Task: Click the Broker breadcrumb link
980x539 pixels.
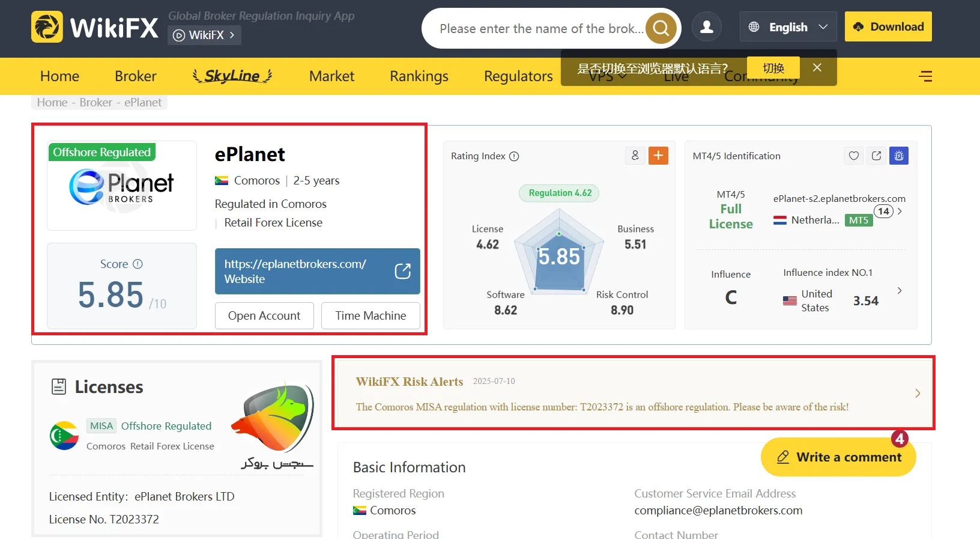Action: (x=96, y=102)
